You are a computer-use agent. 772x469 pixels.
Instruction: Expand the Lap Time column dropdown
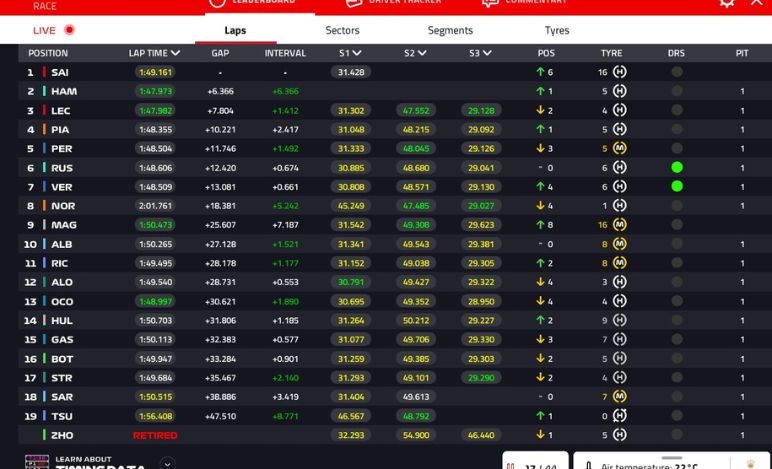pos(176,53)
